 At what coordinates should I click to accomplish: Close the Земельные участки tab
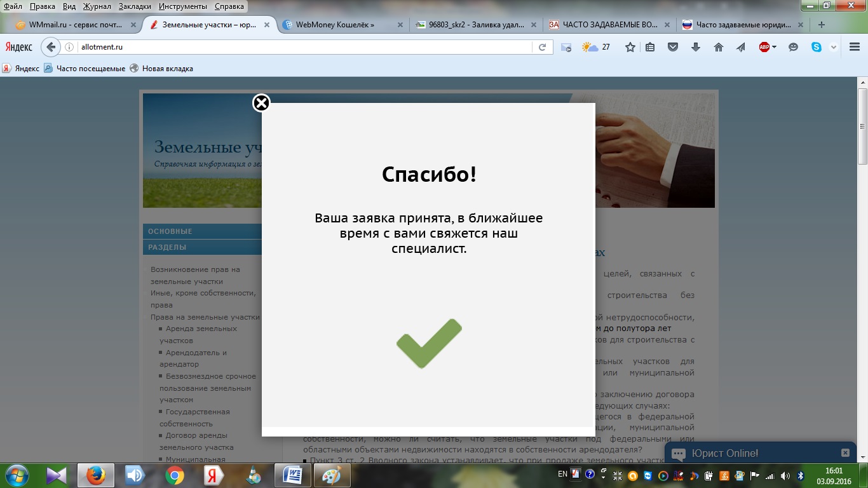tap(267, 25)
